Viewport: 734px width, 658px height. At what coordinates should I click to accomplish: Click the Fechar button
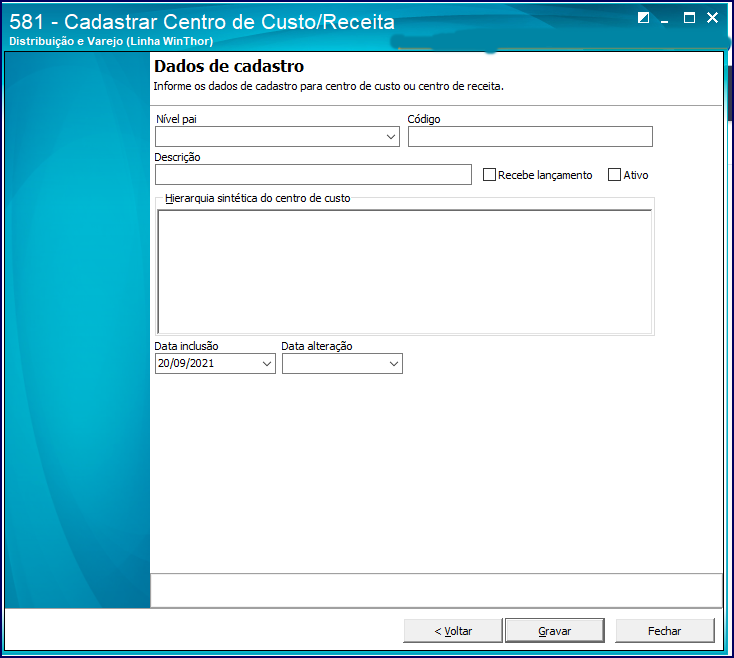tap(665, 631)
